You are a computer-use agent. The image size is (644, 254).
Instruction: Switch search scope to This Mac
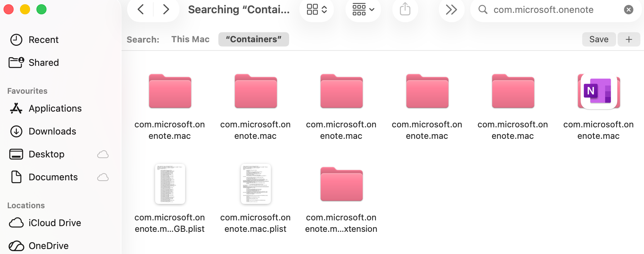[x=190, y=39]
